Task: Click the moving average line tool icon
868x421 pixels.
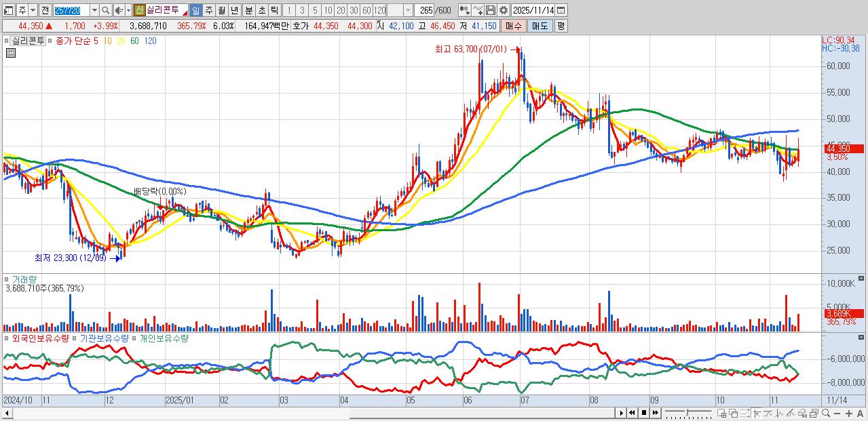Action: tap(768, 414)
